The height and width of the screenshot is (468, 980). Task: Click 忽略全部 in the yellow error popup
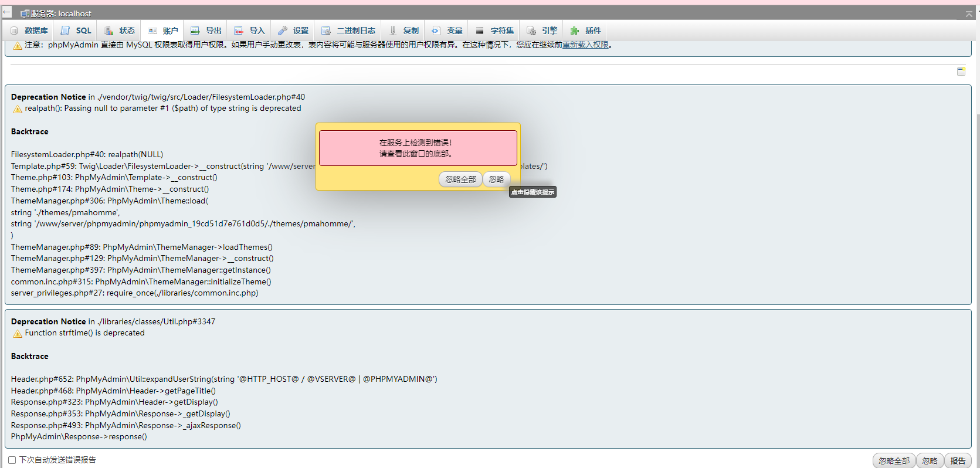tap(460, 179)
